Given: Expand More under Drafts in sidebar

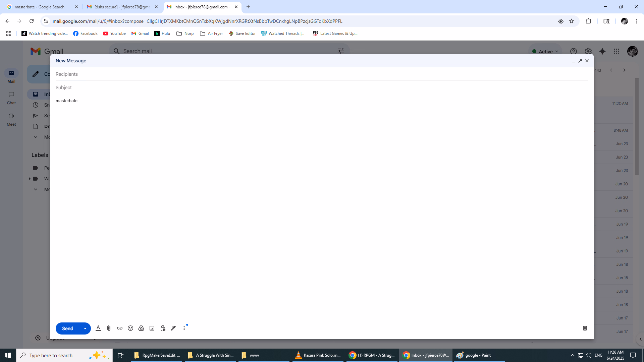Looking at the screenshot, I should (36, 137).
